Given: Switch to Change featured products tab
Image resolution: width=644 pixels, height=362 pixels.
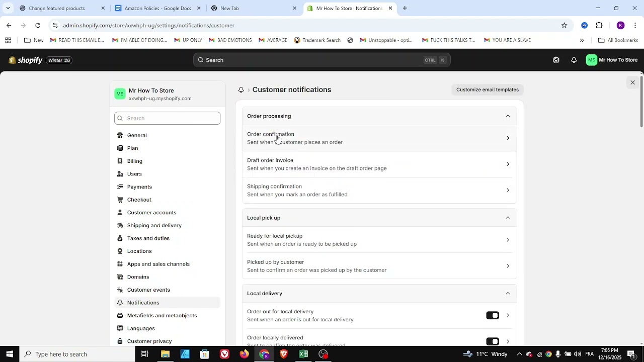Looking at the screenshot, I should click(x=62, y=8).
